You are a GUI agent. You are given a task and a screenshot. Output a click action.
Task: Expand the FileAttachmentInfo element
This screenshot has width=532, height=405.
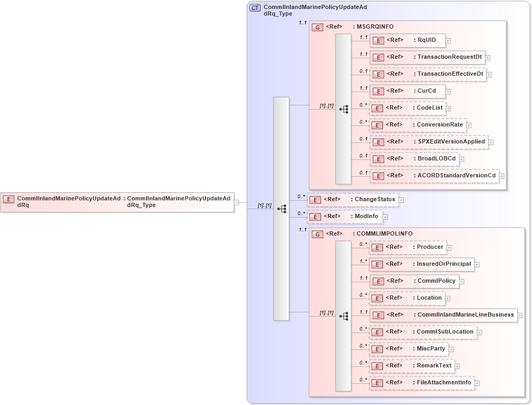coord(477,382)
